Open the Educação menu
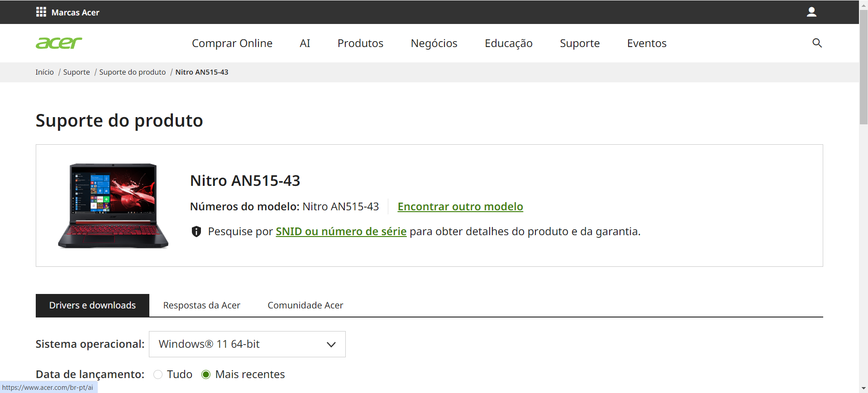The height and width of the screenshot is (393, 868). (x=509, y=43)
